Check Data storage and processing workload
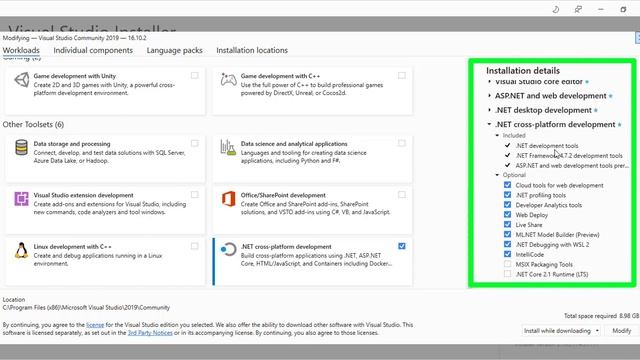The image size is (640, 360). [195, 143]
